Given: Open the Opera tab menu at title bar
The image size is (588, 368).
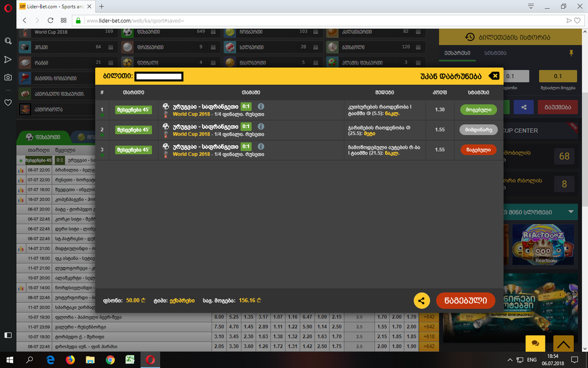Looking at the screenshot, I should tap(531, 6).
